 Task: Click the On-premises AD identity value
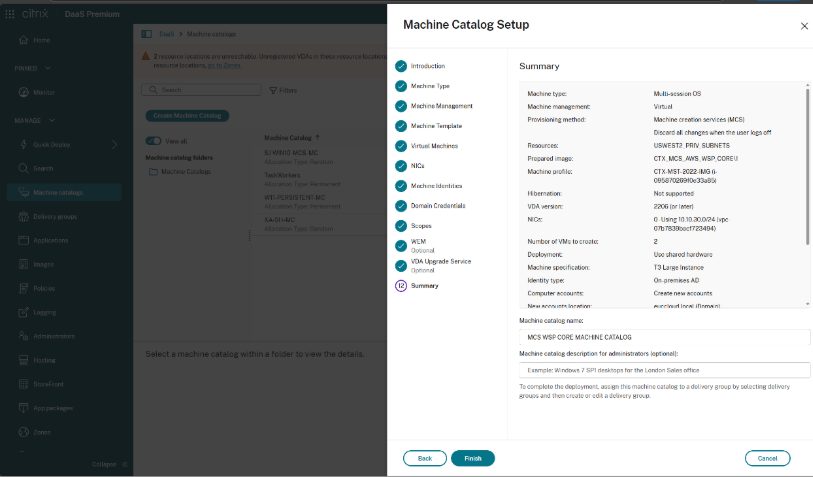tap(676, 280)
